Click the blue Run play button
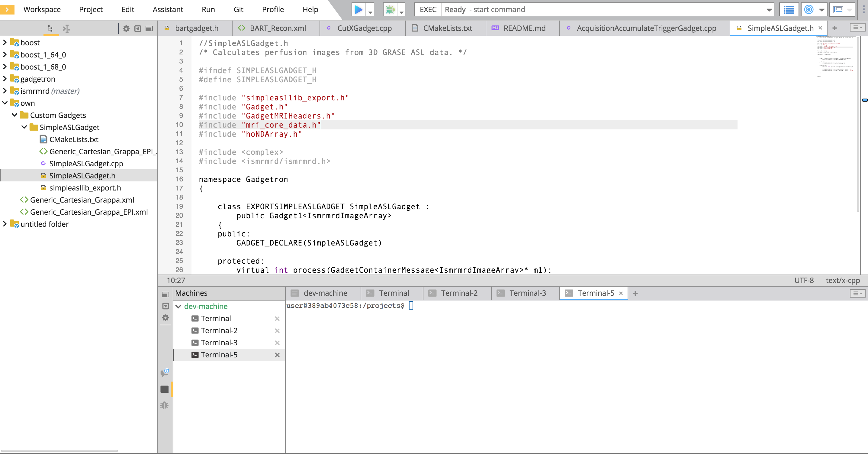Screen dimensions: 868x462 358,9
